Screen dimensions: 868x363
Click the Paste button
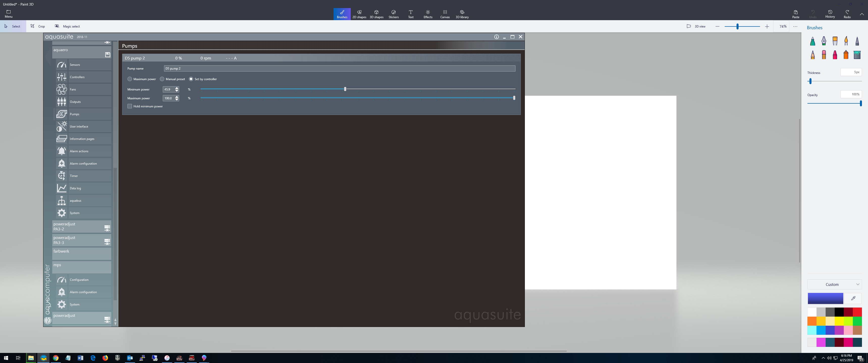pos(795,14)
